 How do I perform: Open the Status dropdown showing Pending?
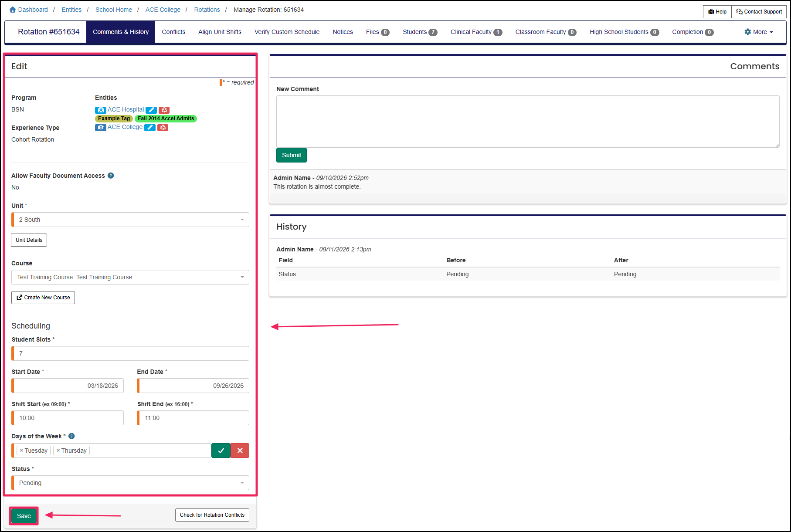[131, 483]
